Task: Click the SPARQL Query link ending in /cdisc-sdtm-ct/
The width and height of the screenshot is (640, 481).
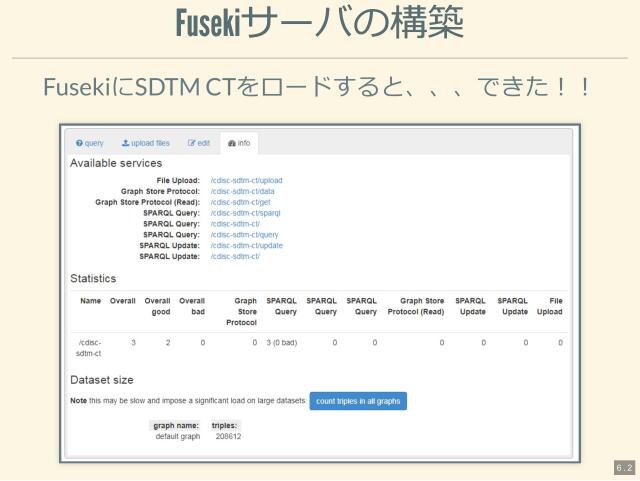Action: pos(235,224)
